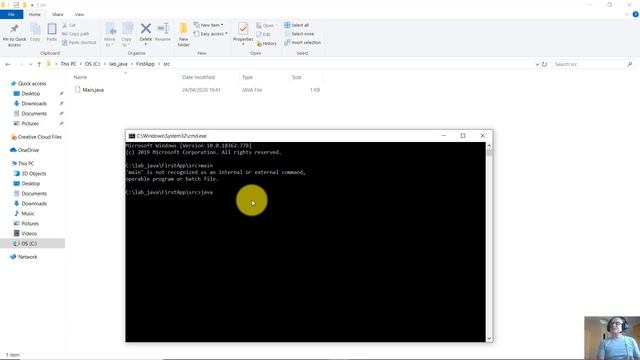Screen dimensions: 640x360
Task: Click the cmd window scroll up arrow
Action: pyautogui.click(x=489, y=145)
